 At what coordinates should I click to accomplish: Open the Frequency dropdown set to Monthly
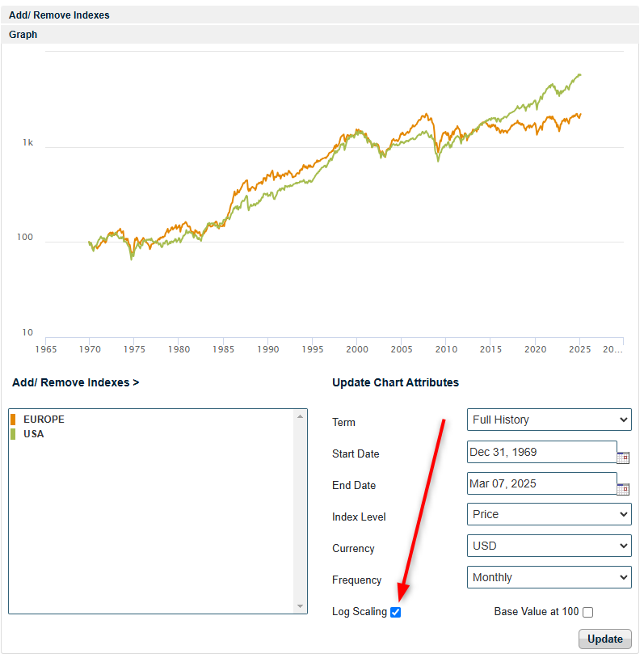(x=549, y=577)
